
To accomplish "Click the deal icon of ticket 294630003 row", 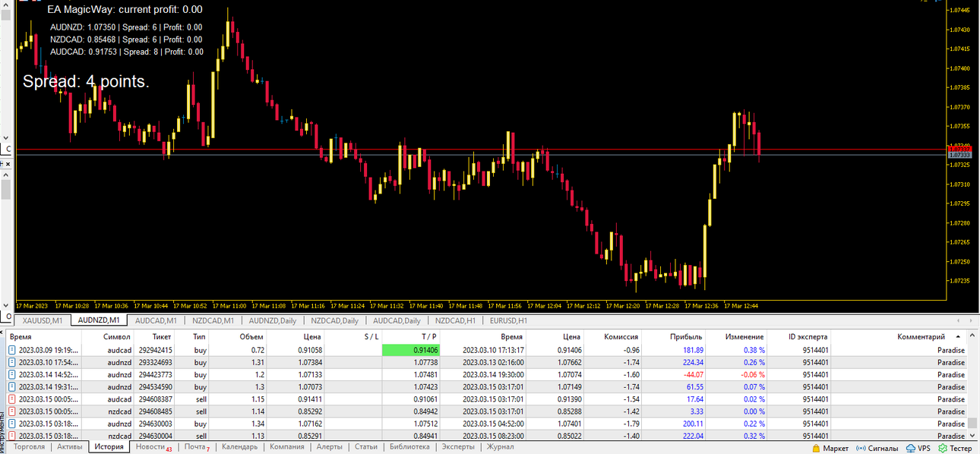I will (12, 424).
